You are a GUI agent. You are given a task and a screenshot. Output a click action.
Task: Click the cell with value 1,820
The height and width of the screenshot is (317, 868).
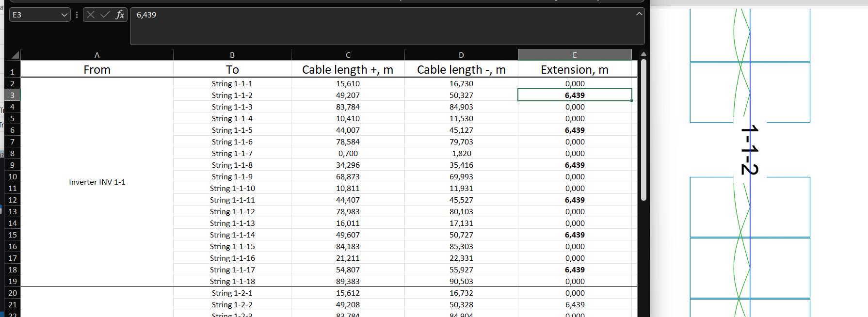point(461,153)
